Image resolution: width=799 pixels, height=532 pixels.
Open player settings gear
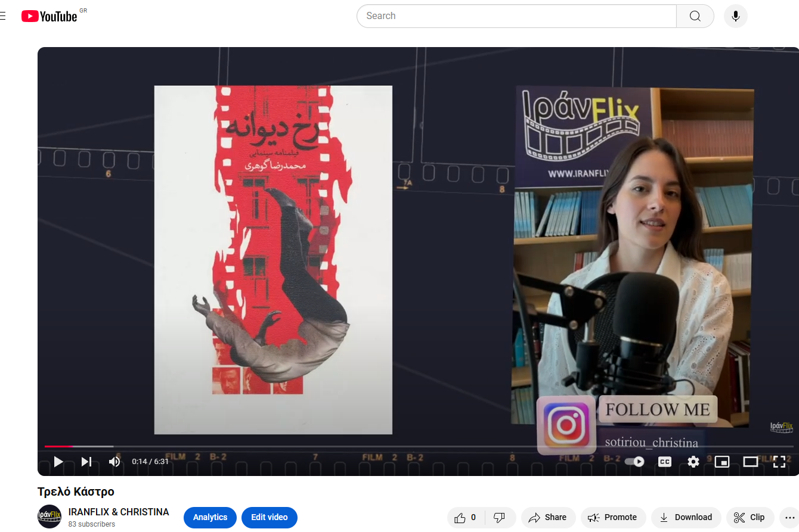[693, 462]
